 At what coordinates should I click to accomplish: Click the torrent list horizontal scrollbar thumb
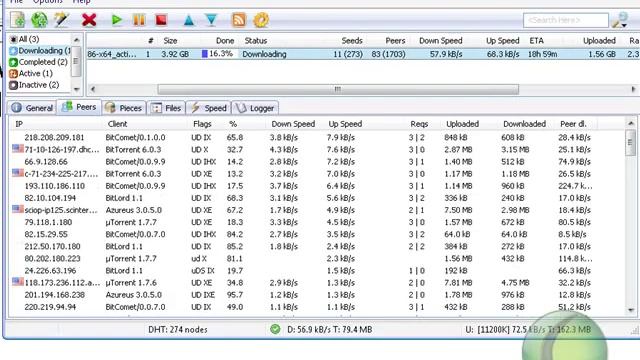click(x=338, y=89)
